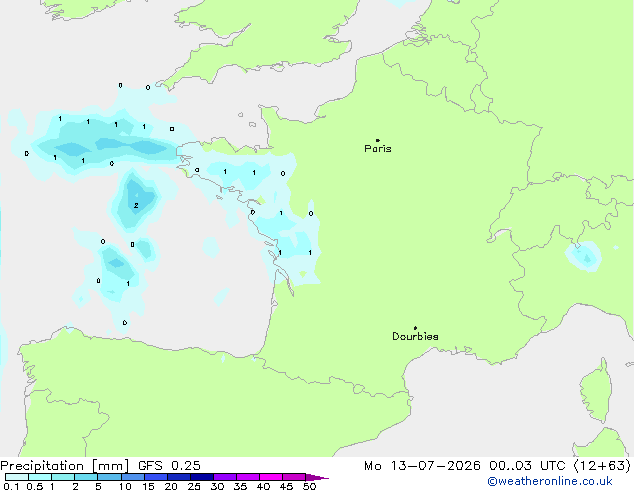
Task: Click the legend scale label '0.5'
Action: coord(35,486)
